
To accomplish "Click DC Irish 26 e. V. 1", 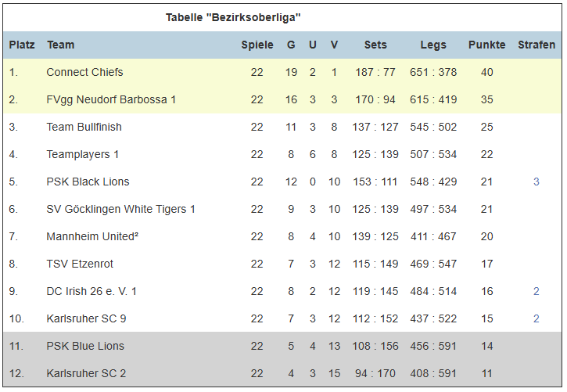I will 92,291.
